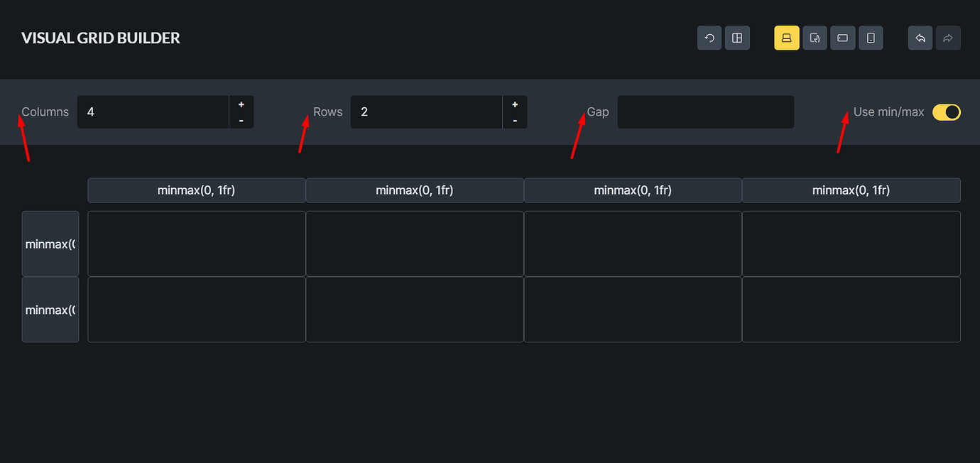Decrement the Rows value with minus button
This screenshot has width=980, height=463.
point(515,121)
